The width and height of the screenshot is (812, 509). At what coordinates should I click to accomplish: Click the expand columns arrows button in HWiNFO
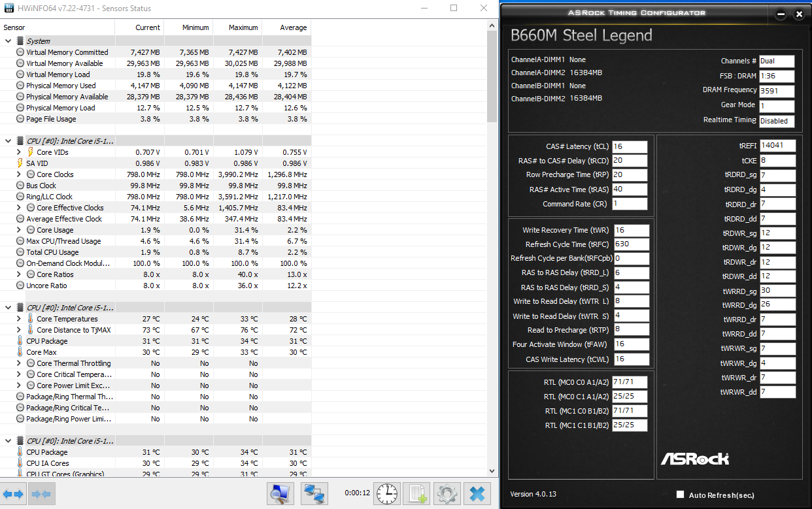click(14, 494)
